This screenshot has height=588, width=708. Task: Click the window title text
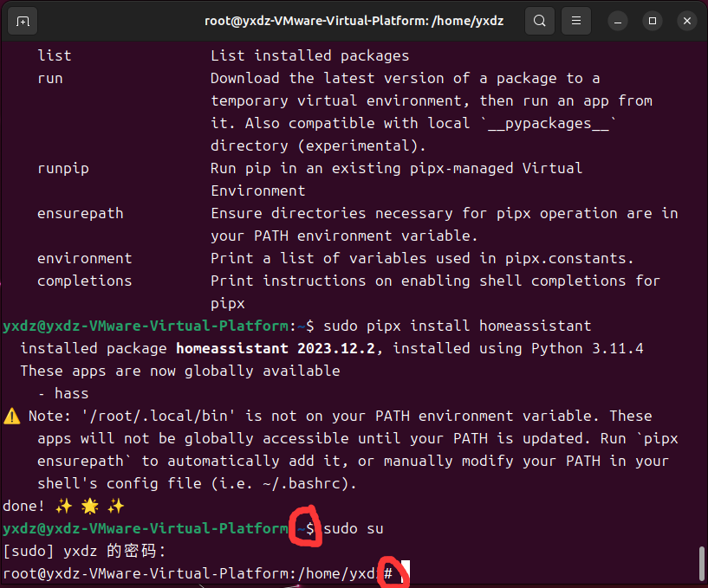click(354, 21)
